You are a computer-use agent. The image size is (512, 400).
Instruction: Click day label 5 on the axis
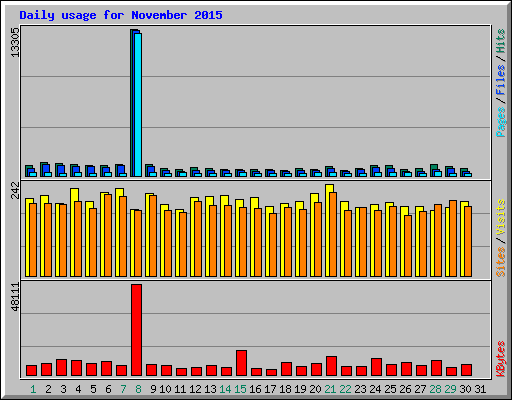pos(93,389)
